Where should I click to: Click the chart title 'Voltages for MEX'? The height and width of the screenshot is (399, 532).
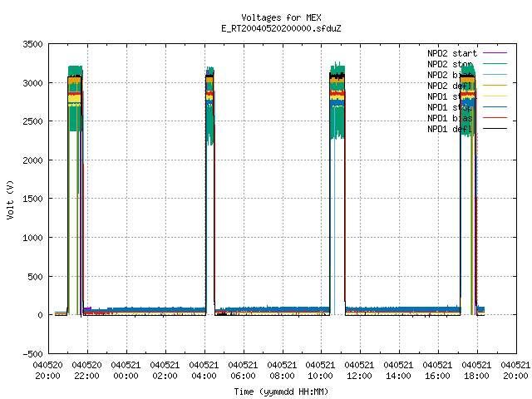[x=281, y=17]
